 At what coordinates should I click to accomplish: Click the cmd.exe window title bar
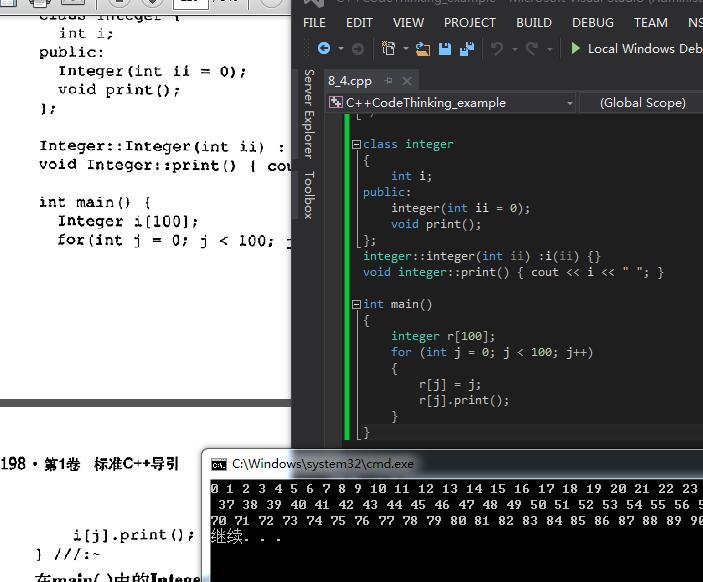tap(450, 464)
